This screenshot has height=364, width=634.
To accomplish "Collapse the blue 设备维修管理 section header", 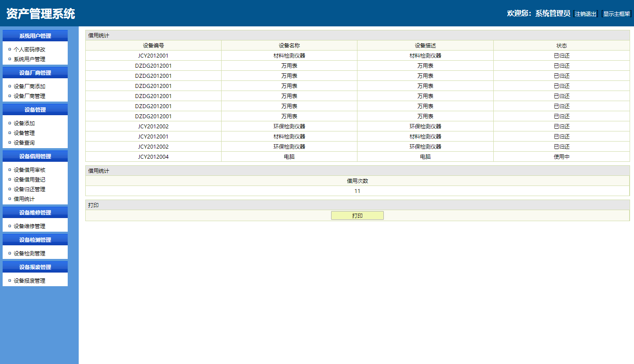I will coord(35,212).
